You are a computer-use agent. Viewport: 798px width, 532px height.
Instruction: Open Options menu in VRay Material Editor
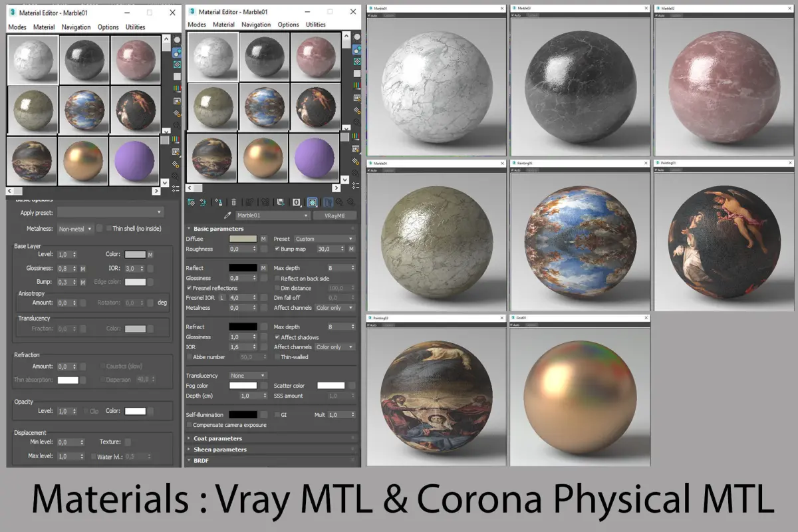point(289,25)
